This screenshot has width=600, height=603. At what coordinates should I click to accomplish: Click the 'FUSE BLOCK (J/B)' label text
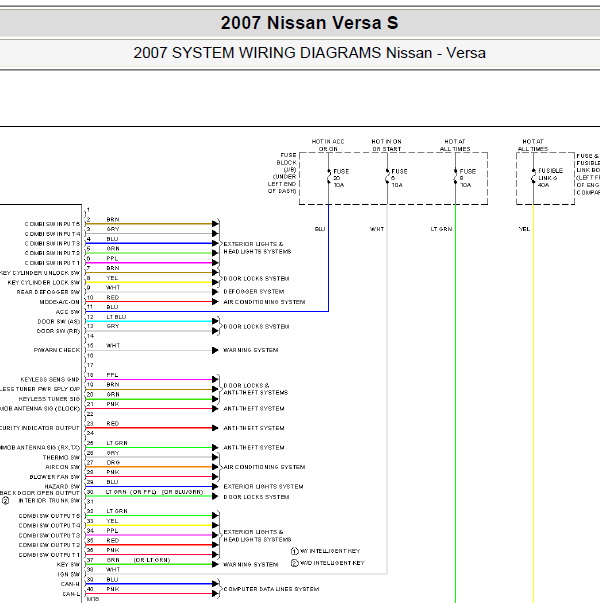coord(286,162)
